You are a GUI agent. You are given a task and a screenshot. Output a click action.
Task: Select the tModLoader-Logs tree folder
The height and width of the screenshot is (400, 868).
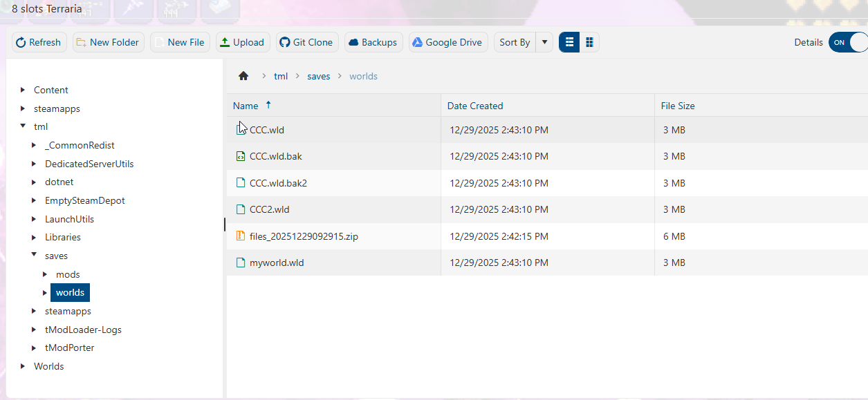pos(83,330)
